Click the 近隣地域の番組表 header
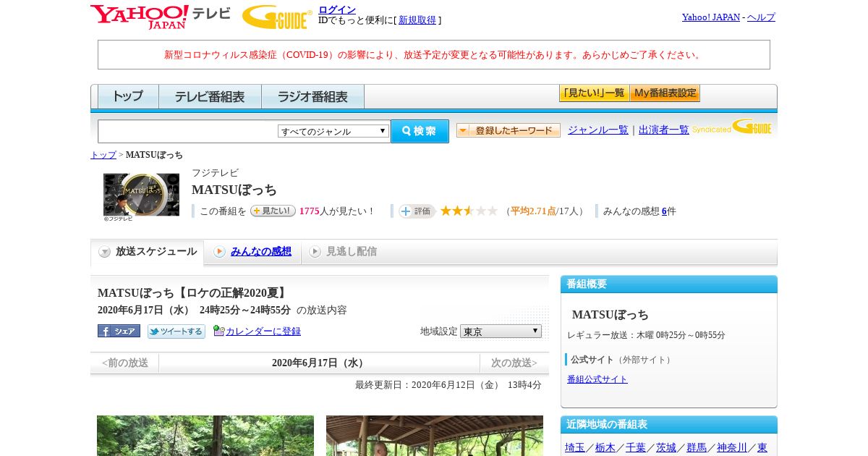 (x=669, y=425)
